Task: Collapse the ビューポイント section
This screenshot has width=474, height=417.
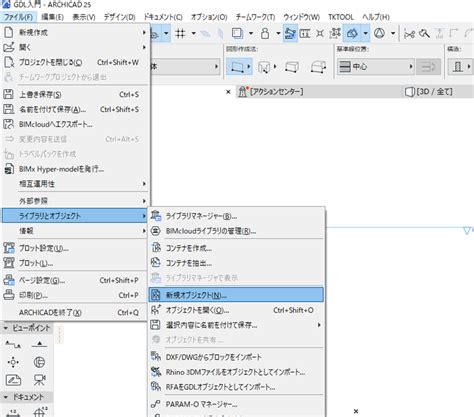Action: [x=6, y=328]
